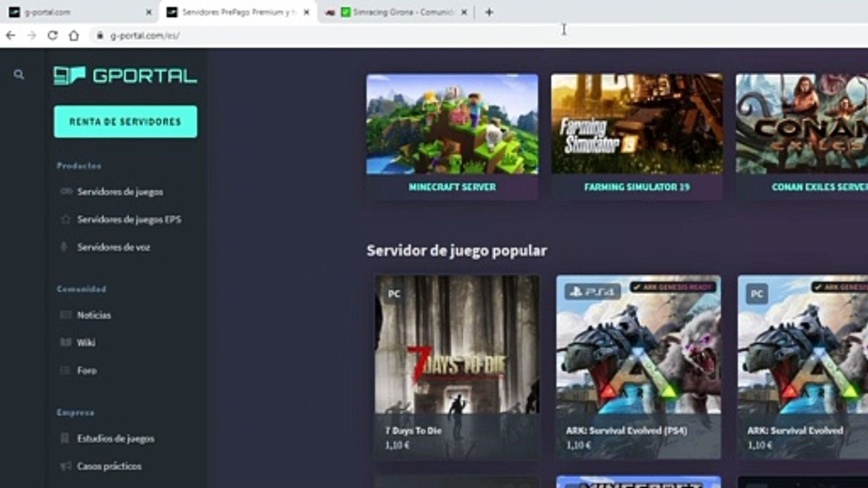Switch to the Servidores PrePago Premium tab
Image resolution: width=868 pixels, height=488 pixels.
click(238, 12)
